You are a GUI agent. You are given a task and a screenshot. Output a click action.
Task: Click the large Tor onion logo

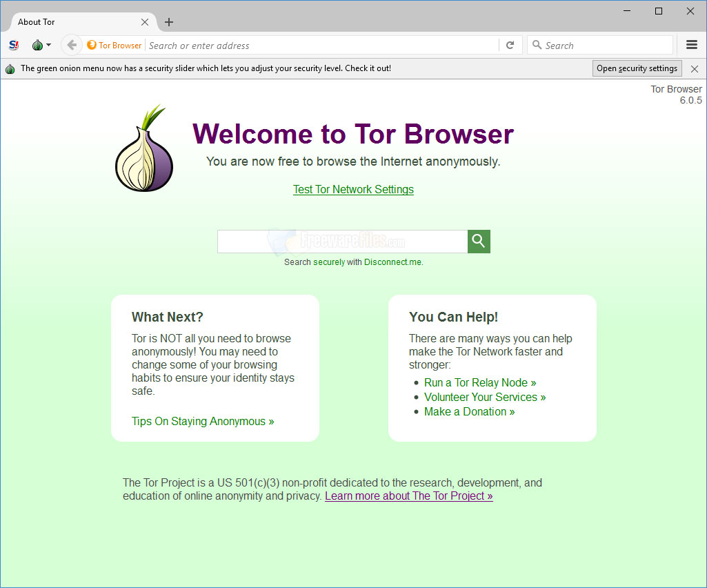click(144, 148)
